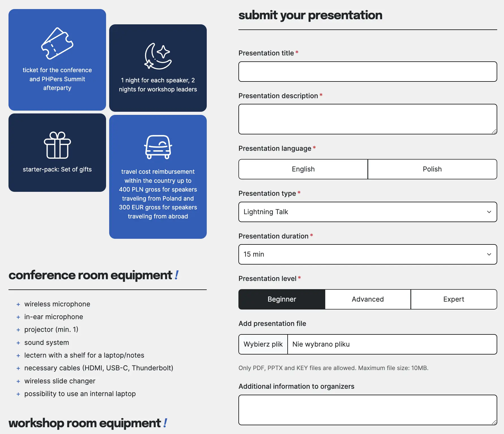
Task: Click the Additional information to organizers textarea
Action: [367, 410]
